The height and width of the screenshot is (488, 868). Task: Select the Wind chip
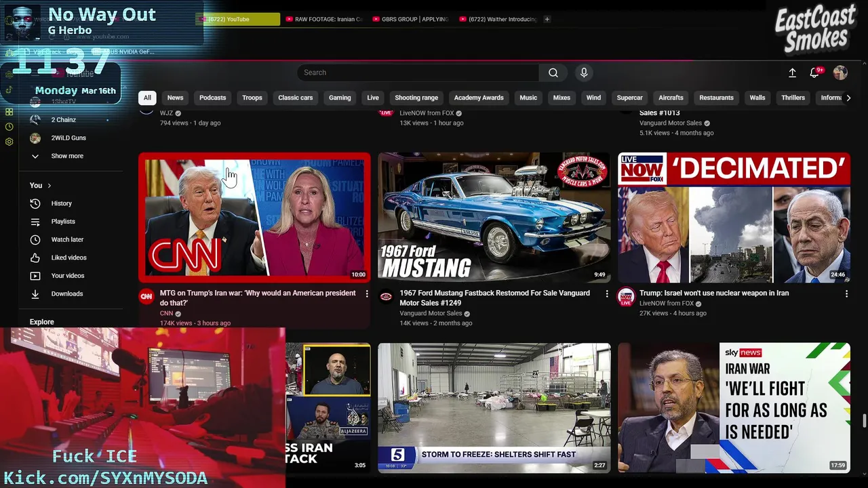[x=593, y=98]
